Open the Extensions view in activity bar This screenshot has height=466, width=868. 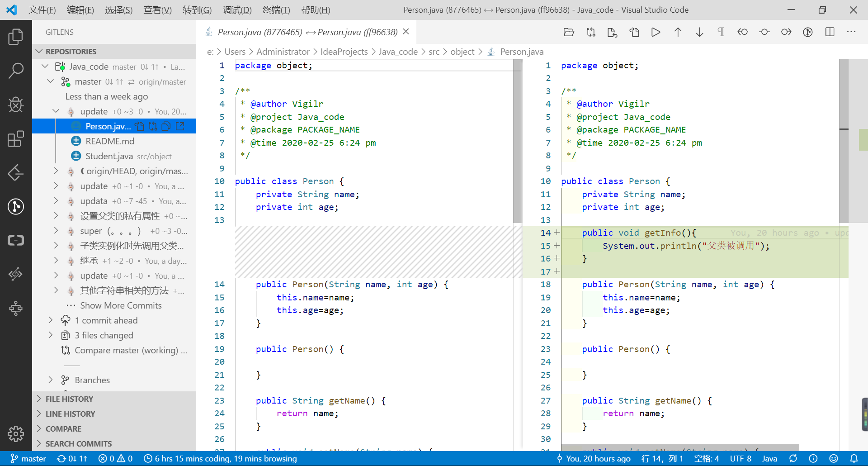16,139
